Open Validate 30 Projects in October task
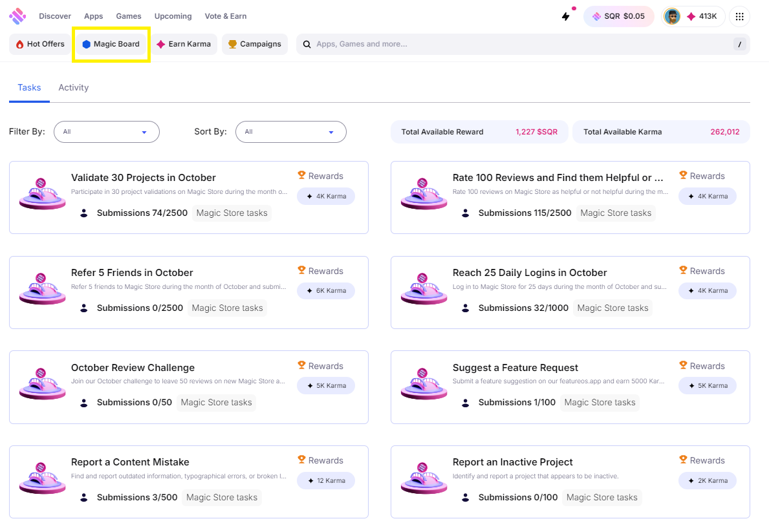The height and width of the screenshot is (532, 769). coord(143,178)
